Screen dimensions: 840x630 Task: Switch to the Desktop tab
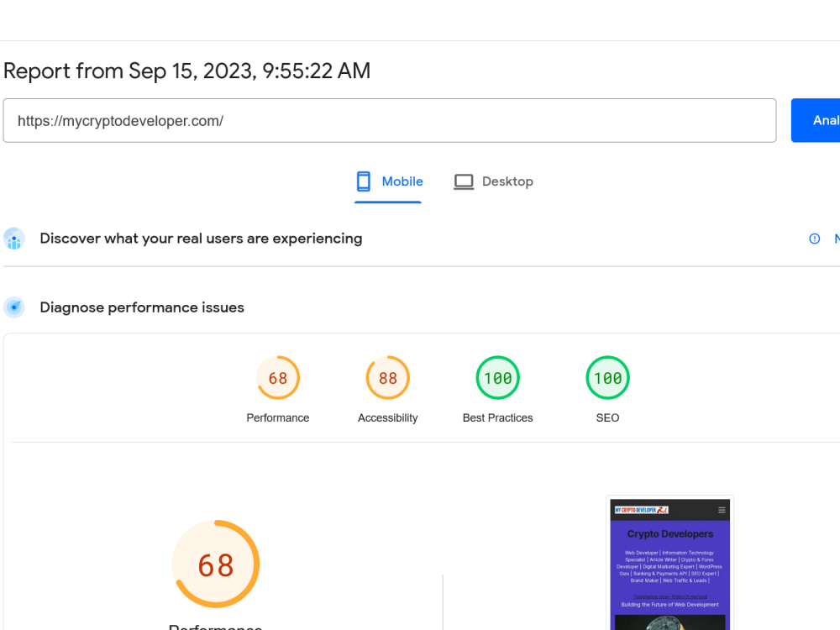point(493,182)
